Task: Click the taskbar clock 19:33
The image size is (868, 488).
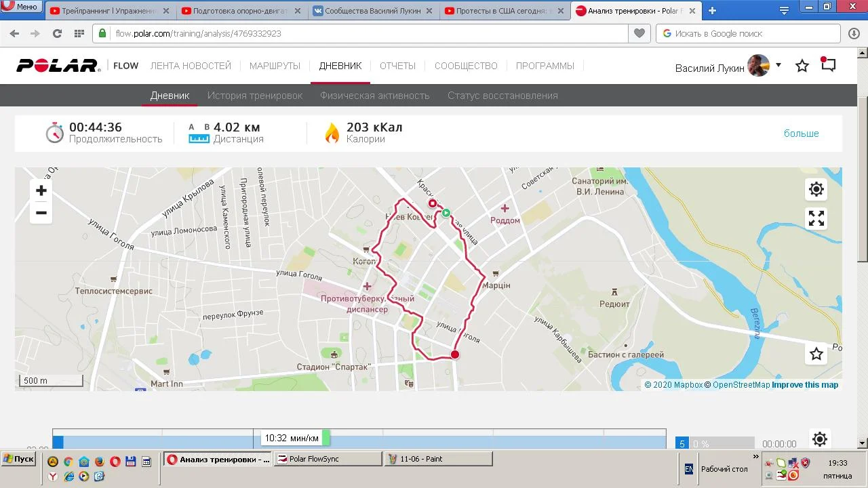Action: coord(838,463)
